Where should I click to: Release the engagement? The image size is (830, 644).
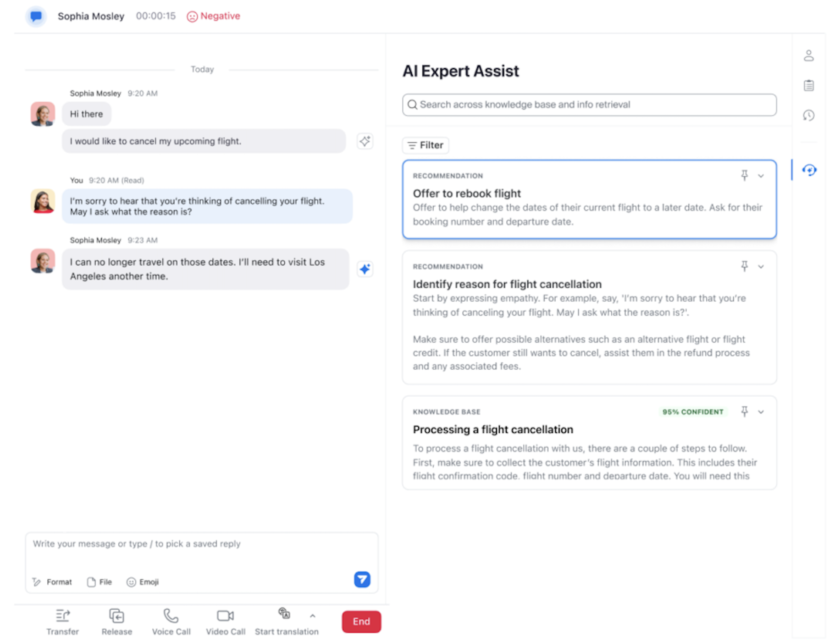coord(117,622)
